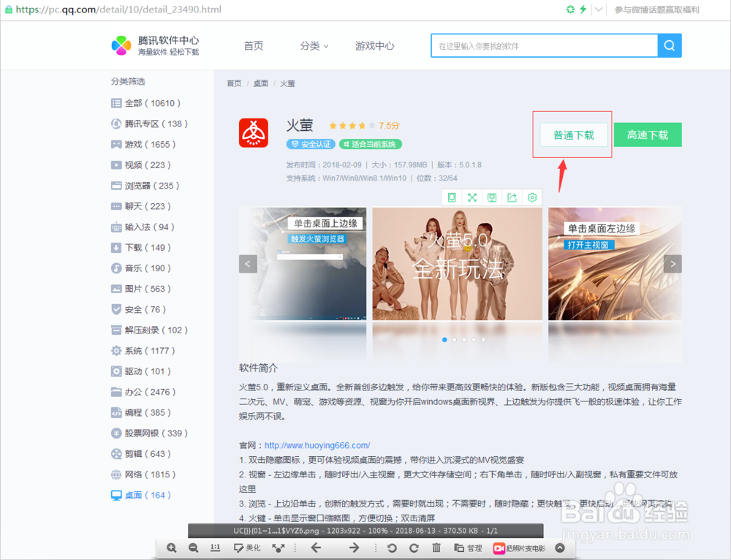Viewport: 731px width, 560px height.
Task: Zoom out with the magnifier-minus viewer icon
Action: point(194,548)
